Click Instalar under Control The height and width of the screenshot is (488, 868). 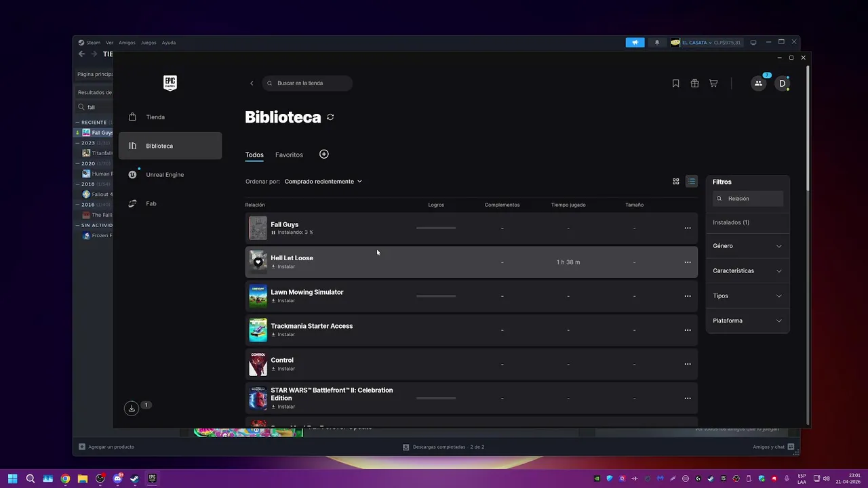click(x=283, y=369)
